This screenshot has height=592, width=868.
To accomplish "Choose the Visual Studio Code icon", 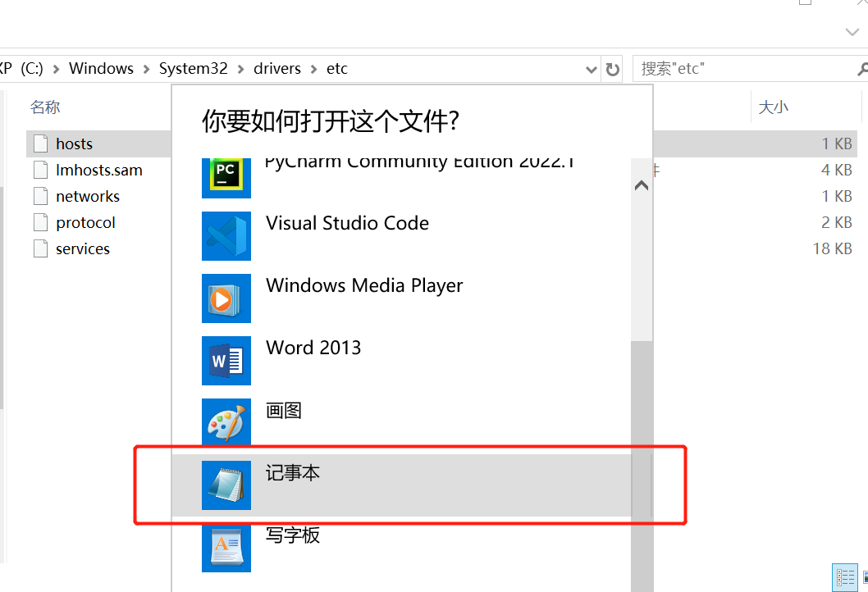I will click(x=226, y=235).
